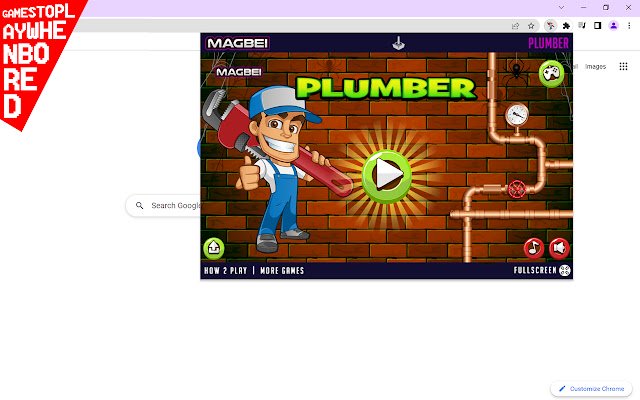The height and width of the screenshot is (400, 640).
Task: Open the media control toolbar icon
Action: pos(582,26)
